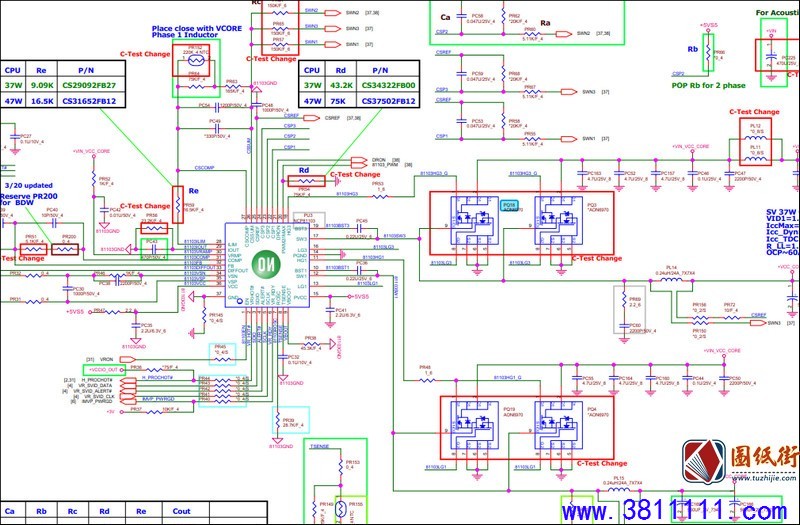This screenshot has width=800, height=525.
Task: Click the PC225 capacitor symbol
Action: (771, 58)
